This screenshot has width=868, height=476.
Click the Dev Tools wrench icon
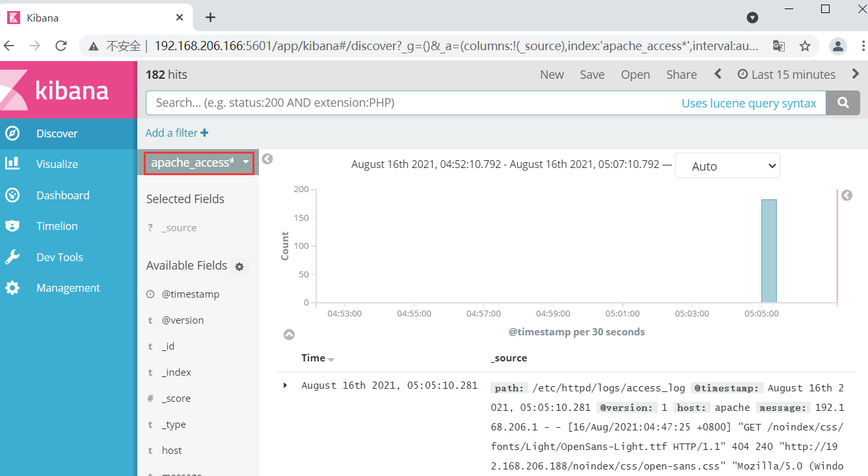pos(12,257)
